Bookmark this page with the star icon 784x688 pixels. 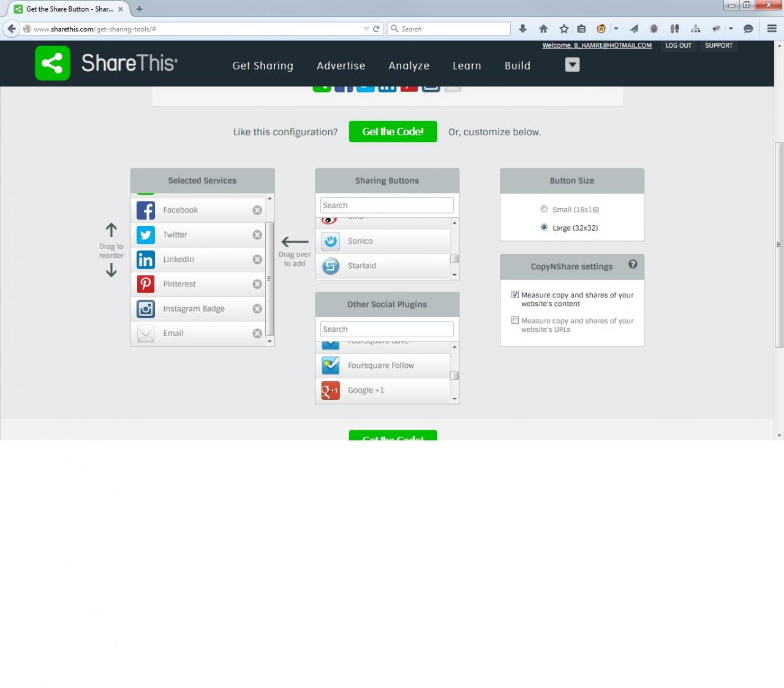564,29
